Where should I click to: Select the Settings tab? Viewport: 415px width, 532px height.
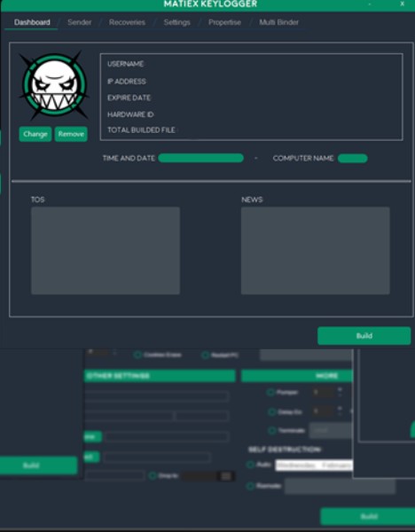[176, 22]
